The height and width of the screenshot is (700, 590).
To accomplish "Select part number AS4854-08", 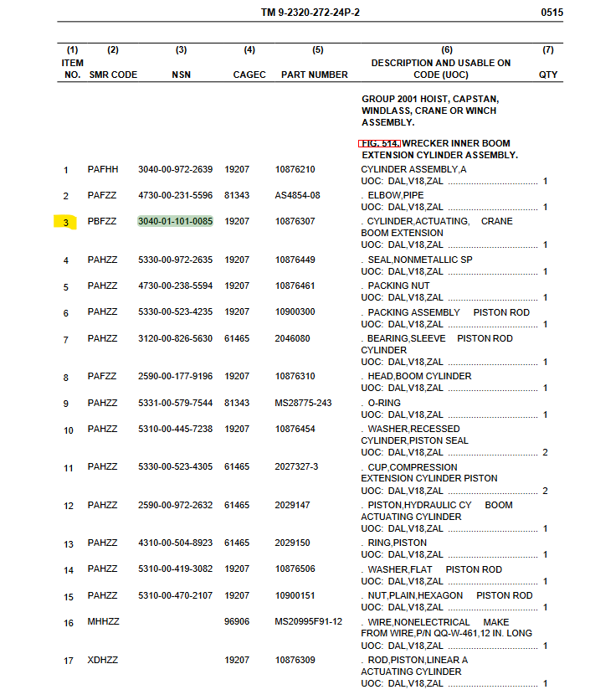I will pos(297,196).
